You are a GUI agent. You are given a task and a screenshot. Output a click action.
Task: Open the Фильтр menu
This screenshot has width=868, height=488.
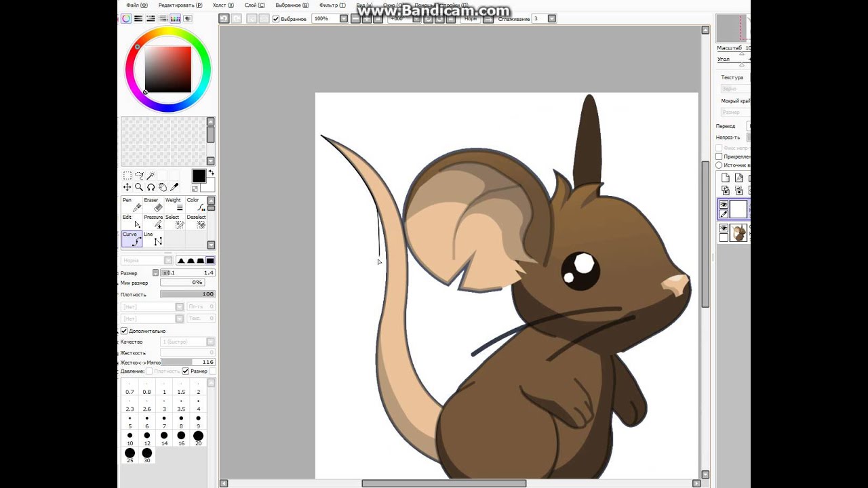pyautogui.click(x=332, y=5)
